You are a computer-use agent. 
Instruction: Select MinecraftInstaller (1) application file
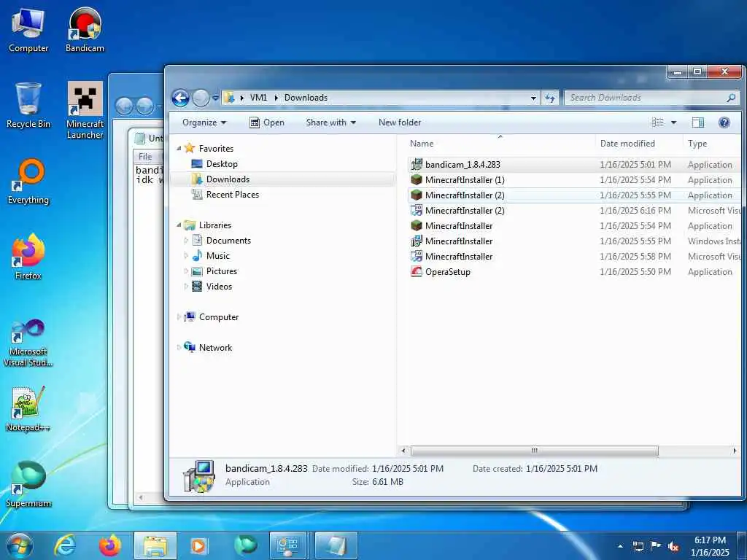(574, 179)
